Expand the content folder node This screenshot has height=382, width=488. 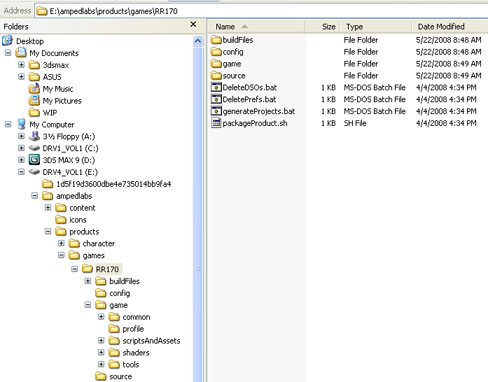tap(48, 208)
